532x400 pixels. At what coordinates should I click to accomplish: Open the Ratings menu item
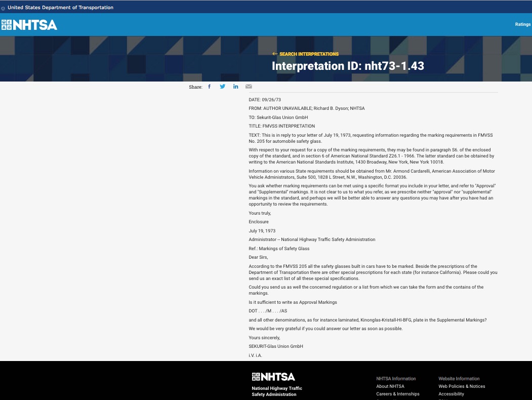click(x=522, y=24)
